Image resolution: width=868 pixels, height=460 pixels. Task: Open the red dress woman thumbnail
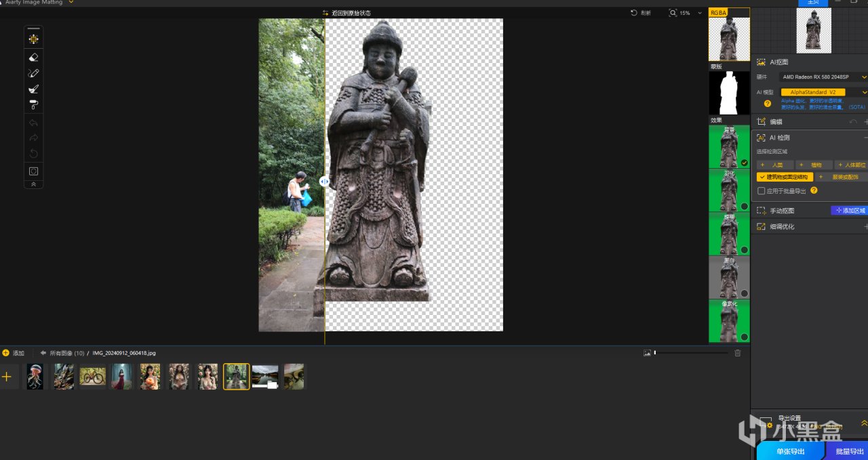(x=122, y=377)
